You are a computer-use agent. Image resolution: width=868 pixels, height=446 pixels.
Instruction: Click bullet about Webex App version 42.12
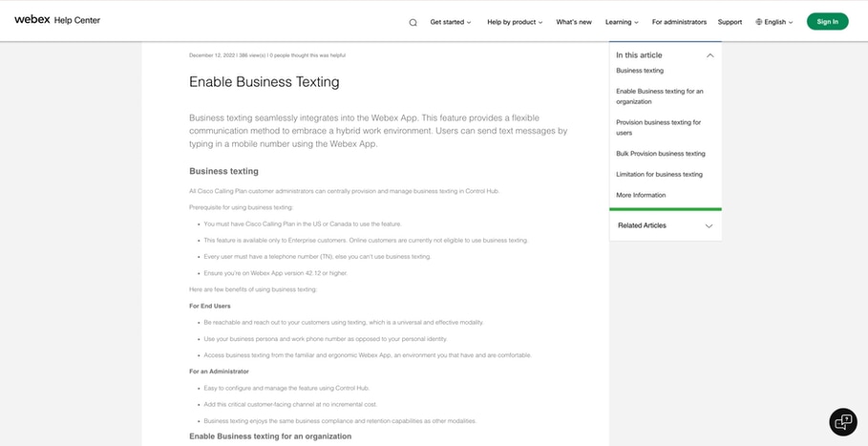click(x=276, y=273)
